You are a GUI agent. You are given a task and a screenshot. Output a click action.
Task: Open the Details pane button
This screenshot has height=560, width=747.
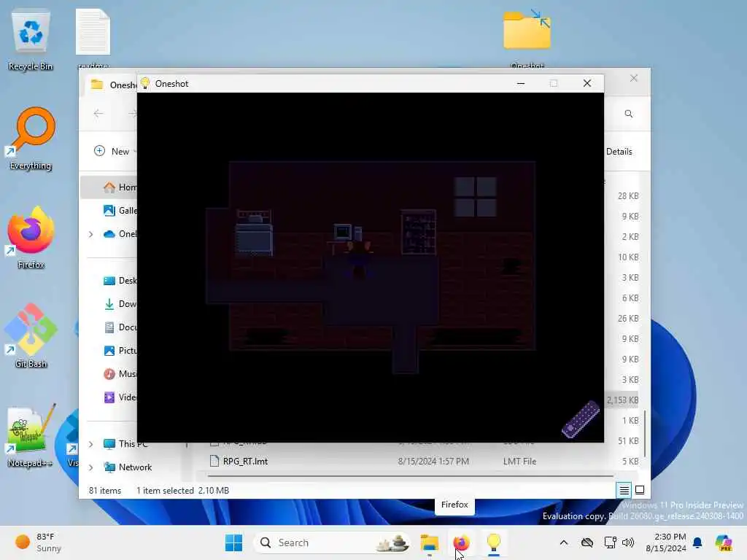tap(619, 152)
